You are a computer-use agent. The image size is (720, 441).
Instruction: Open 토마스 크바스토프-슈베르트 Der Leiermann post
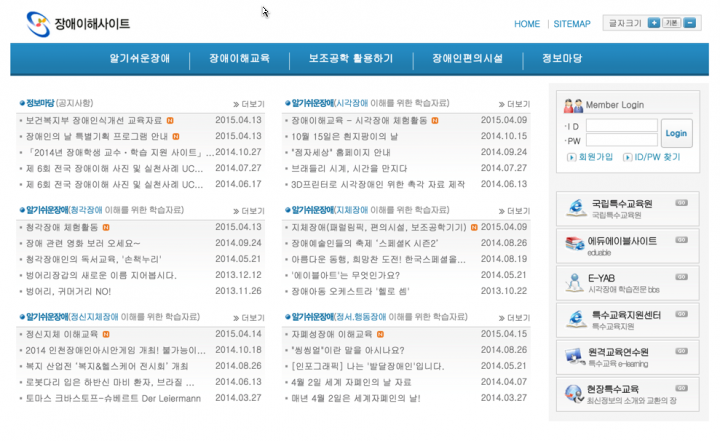pyautogui.click(x=113, y=399)
